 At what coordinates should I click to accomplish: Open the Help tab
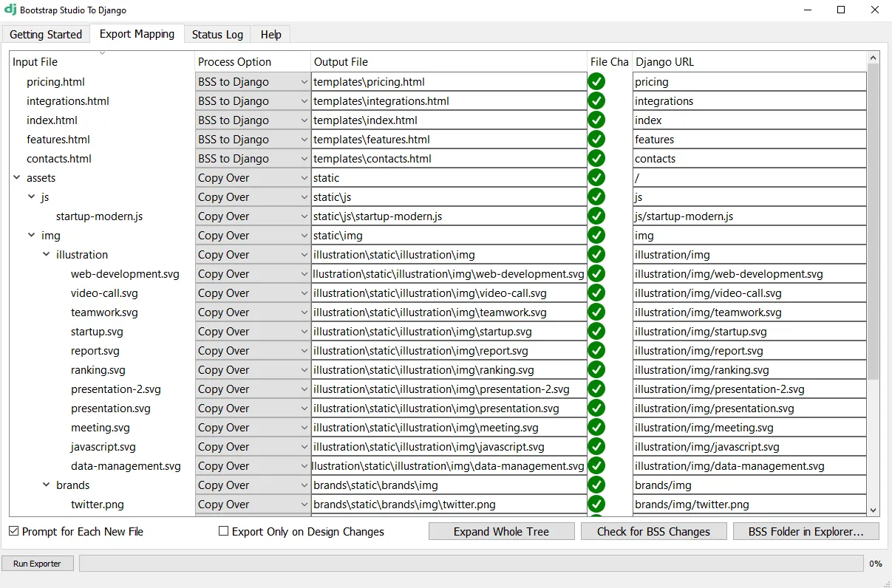270,35
